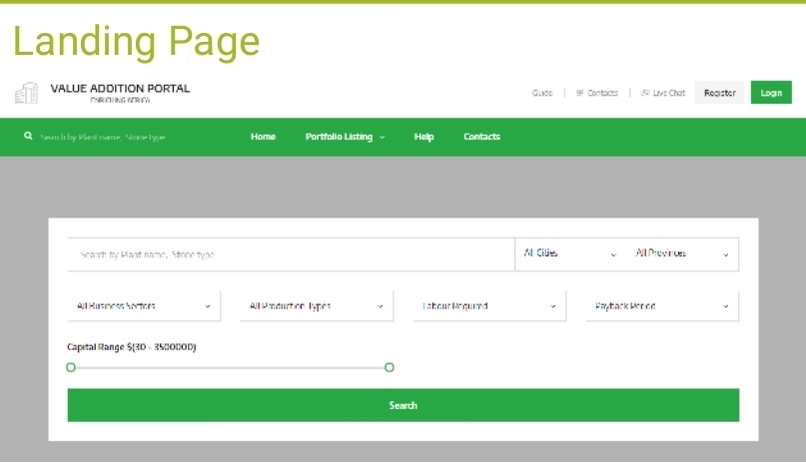Expand the All Production Types dropdown
The width and height of the screenshot is (806, 463).
[317, 306]
